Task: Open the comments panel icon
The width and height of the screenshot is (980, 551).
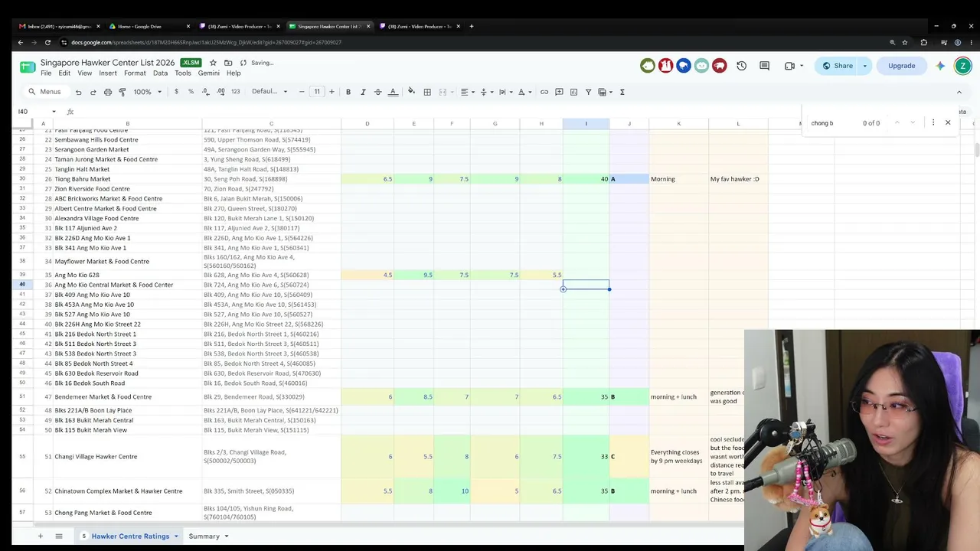Action: click(x=764, y=66)
